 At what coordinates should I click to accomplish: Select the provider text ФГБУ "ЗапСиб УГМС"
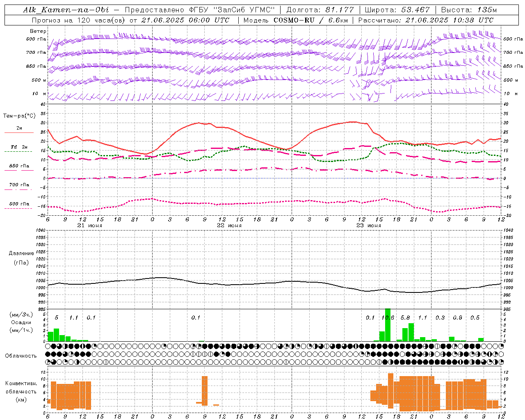tap(232, 10)
